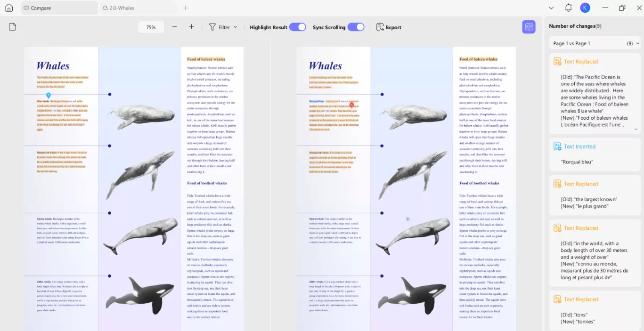This screenshot has width=644, height=331.
Task: Click the user avatar with letter K
Action: click(585, 8)
